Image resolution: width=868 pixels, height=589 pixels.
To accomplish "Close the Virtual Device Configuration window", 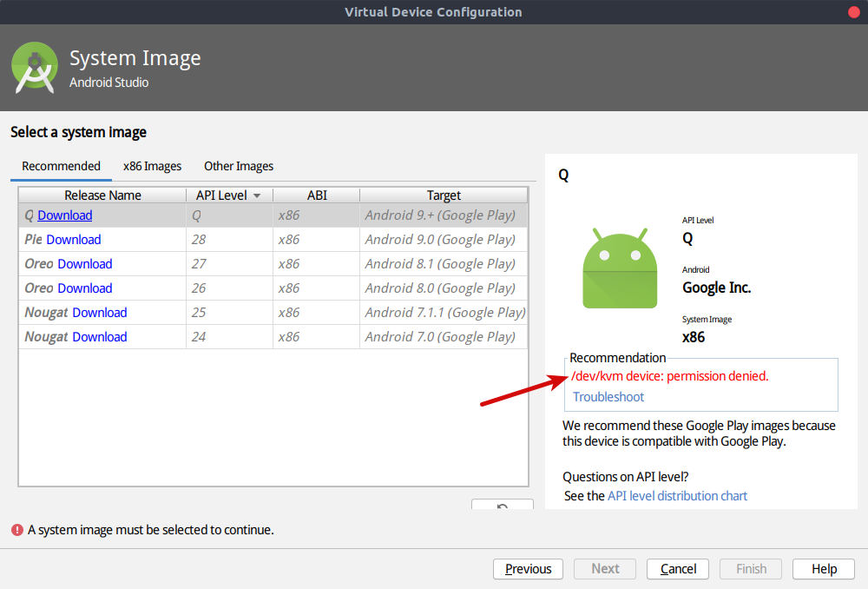I will point(853,12).
